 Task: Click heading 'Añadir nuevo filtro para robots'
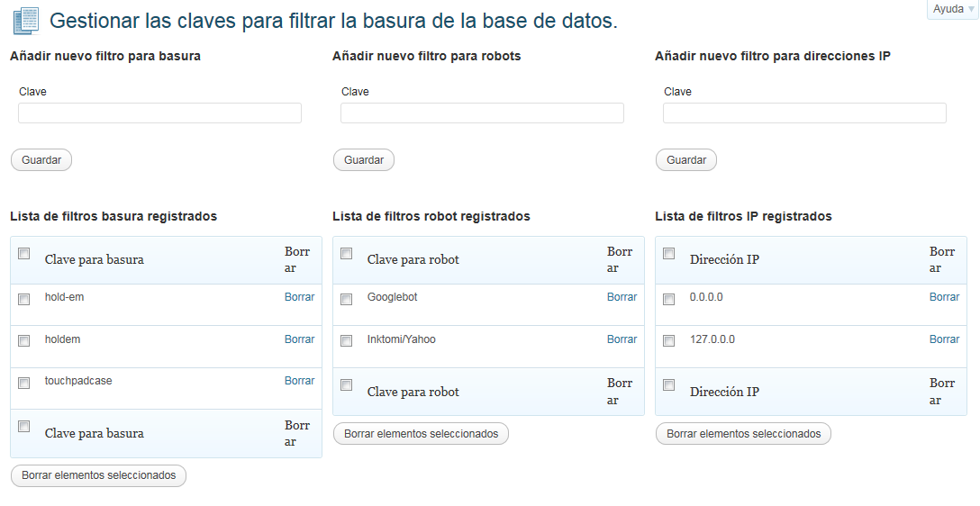point(427,56)
